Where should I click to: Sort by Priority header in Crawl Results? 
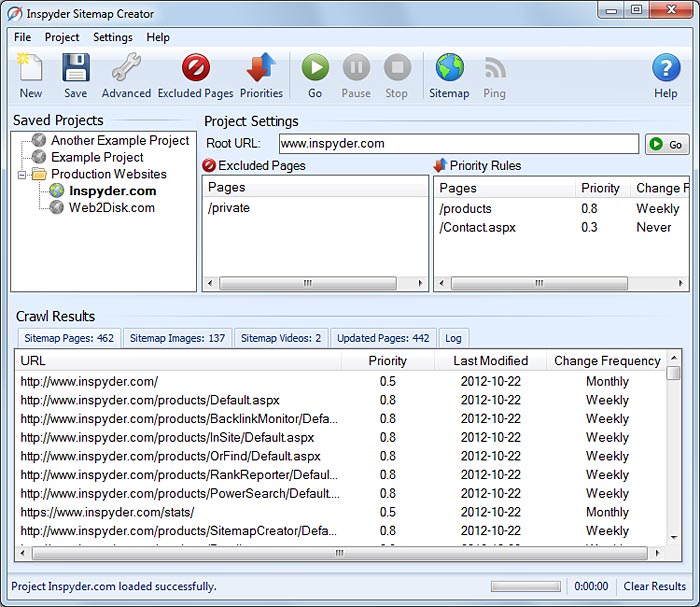pyautogui.click(x=388, y=361)
